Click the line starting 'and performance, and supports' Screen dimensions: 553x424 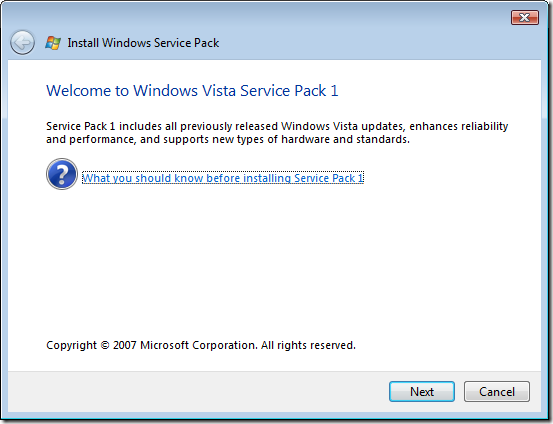pyautogui.click(x=228, y=139)
